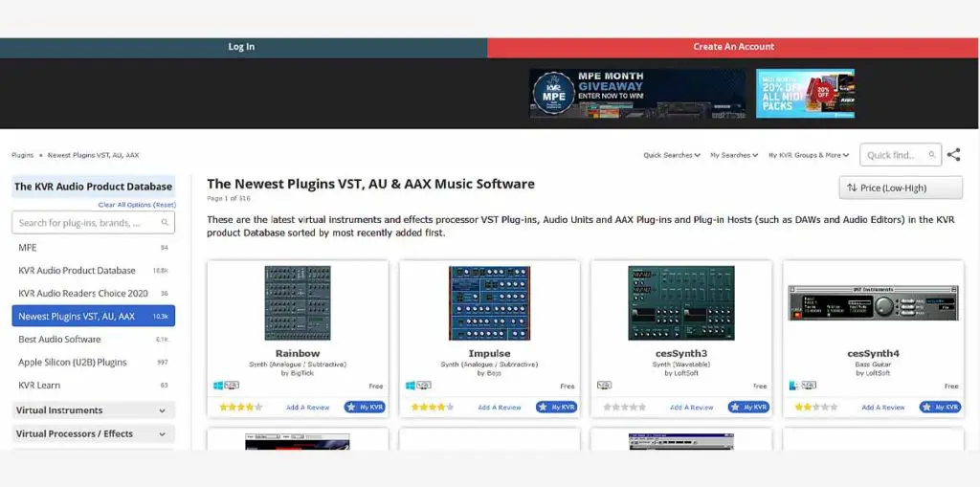Expand the Virtual Instruments section

pyautogui.click(x=93, y=410)
